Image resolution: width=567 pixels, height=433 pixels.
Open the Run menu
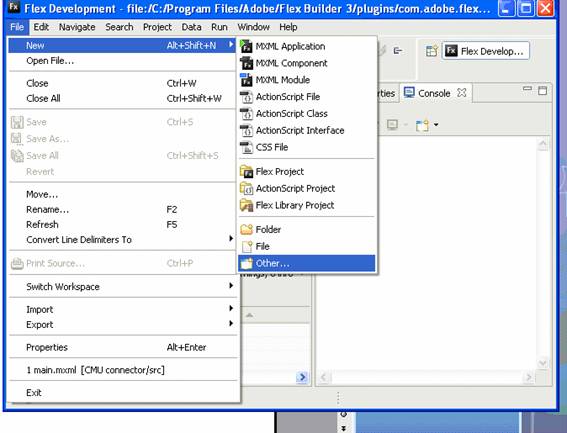[x=219, y=27]
